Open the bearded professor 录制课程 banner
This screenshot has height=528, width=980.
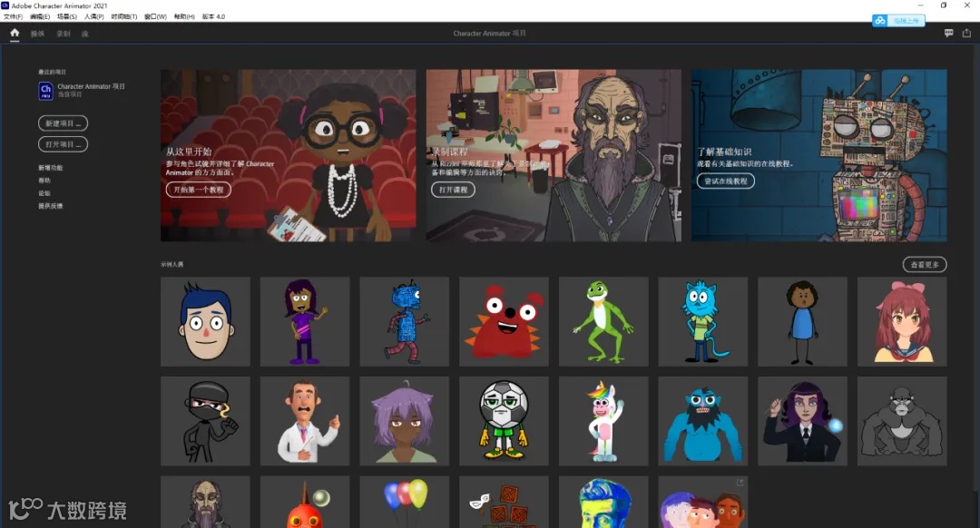[x=554, y=155]
